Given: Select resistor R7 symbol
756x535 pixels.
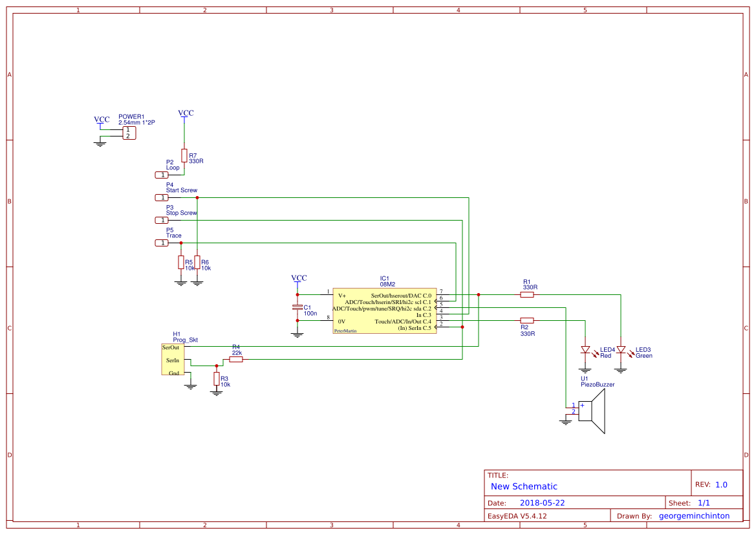Looking at the screenshot, I should (184, 155).
